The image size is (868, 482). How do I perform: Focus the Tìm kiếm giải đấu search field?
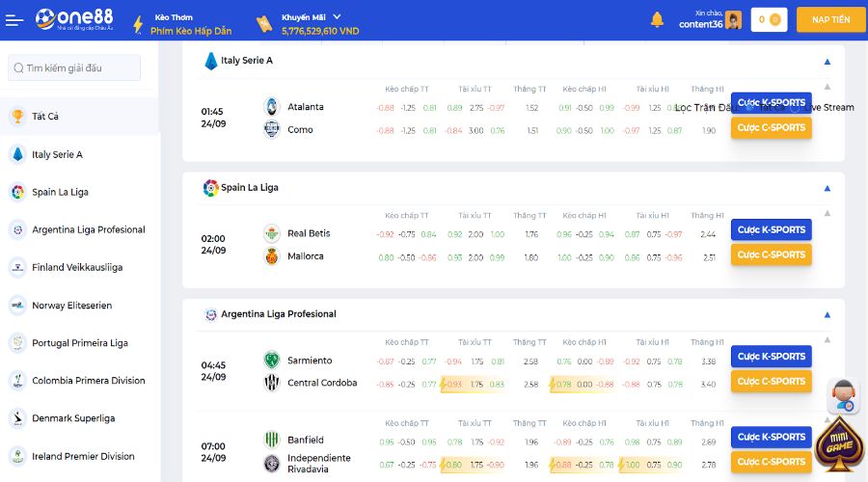click(74, 67)
